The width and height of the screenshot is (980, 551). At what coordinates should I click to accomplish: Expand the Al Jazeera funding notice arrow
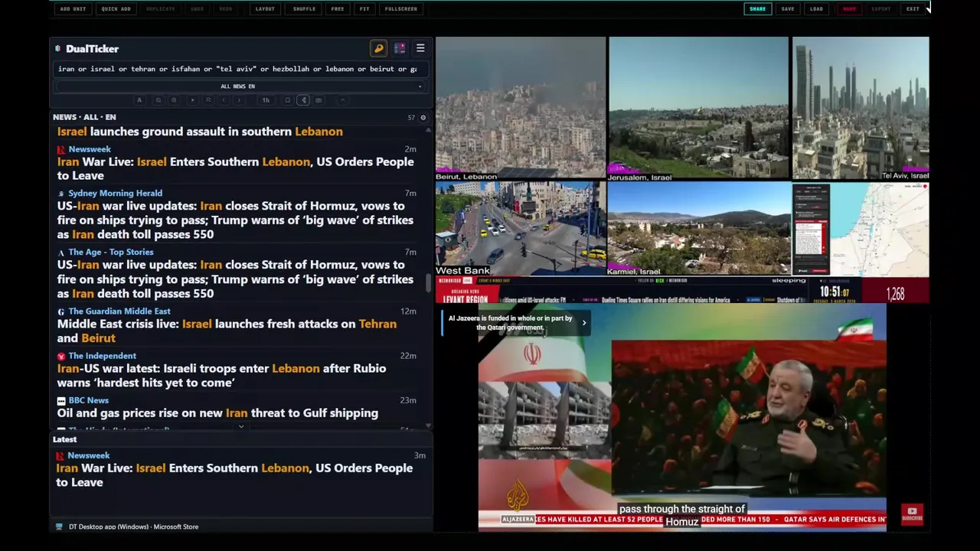point(584,323)
